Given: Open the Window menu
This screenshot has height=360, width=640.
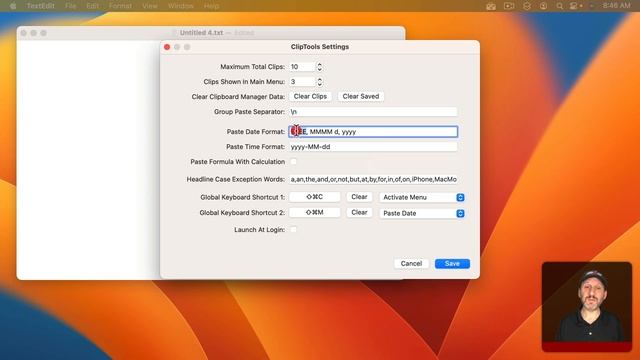Looking at the screenshot, I should click(x=181, y=6).
